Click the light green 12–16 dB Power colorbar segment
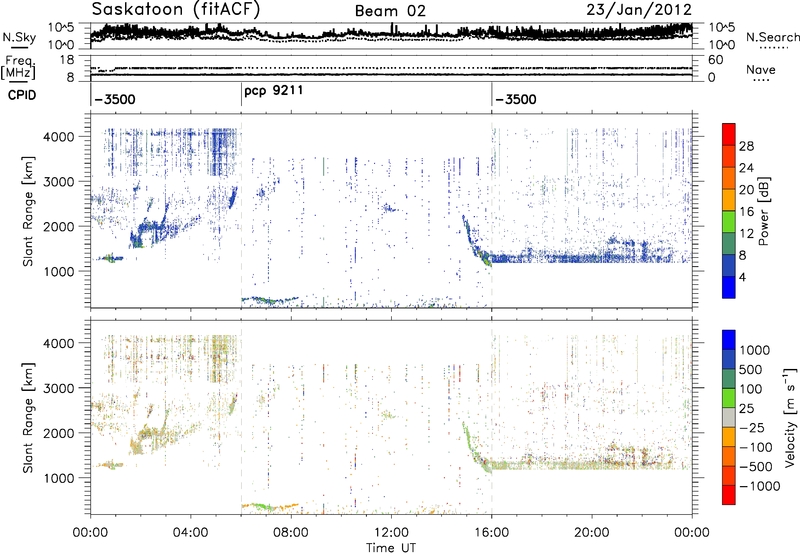The image size is (800, 554). point(729,222)
